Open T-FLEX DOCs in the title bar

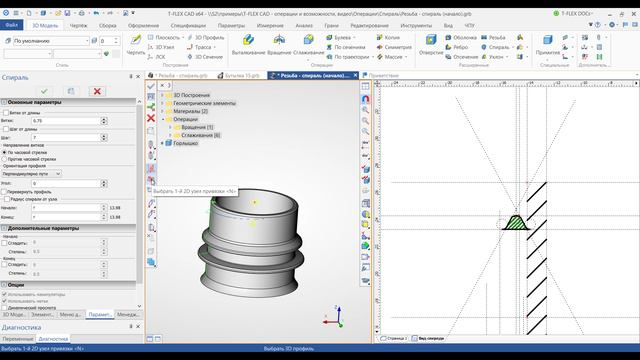[573, 13]
